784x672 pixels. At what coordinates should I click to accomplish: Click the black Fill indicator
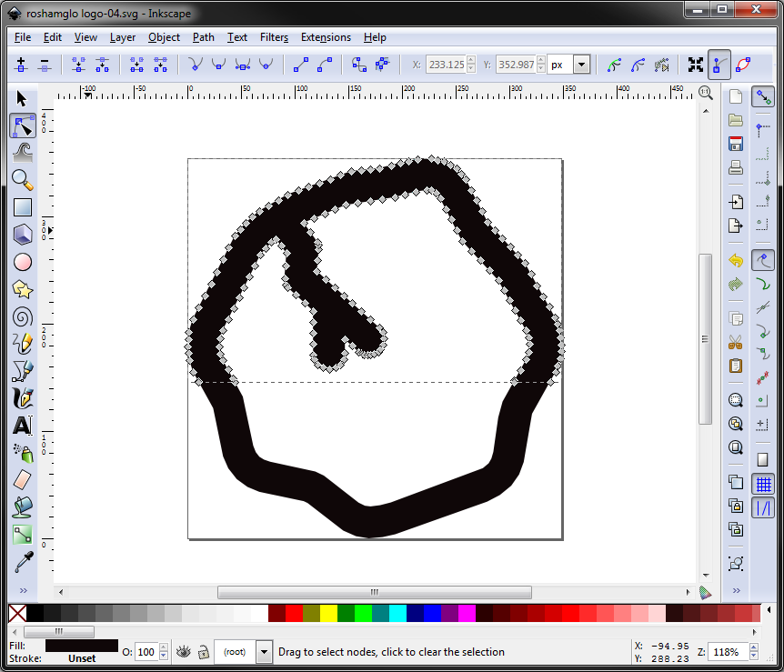[x=82, y=646]
